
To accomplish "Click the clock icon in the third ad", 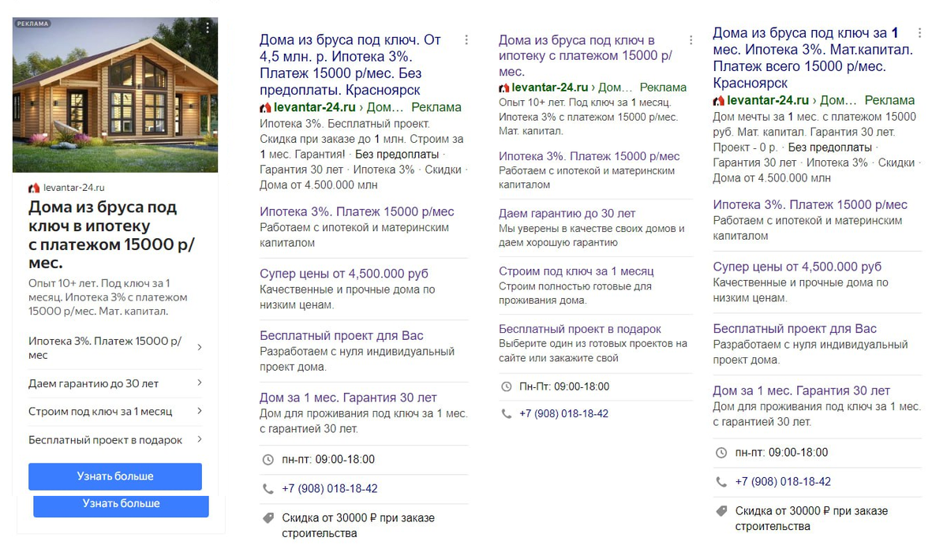I will 507,387.
